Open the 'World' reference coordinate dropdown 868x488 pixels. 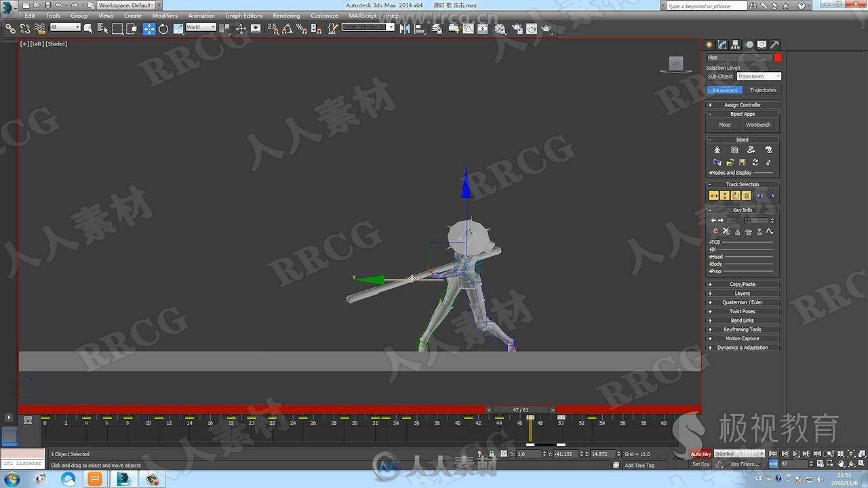click(201, 27)
